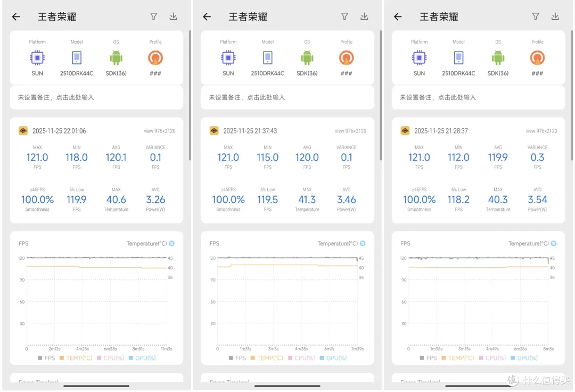Tap the download icon in the left panel

tap(174, 17)
